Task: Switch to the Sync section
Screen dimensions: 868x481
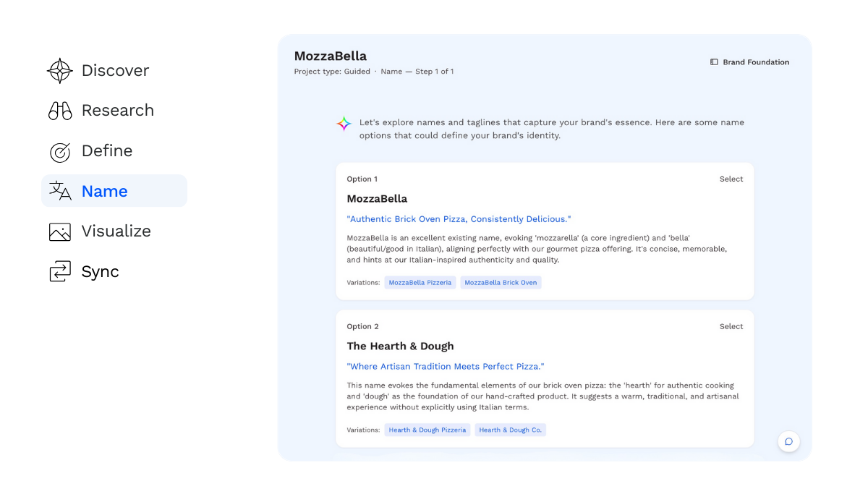Action: pyautogui.click(x=100, y=272)
